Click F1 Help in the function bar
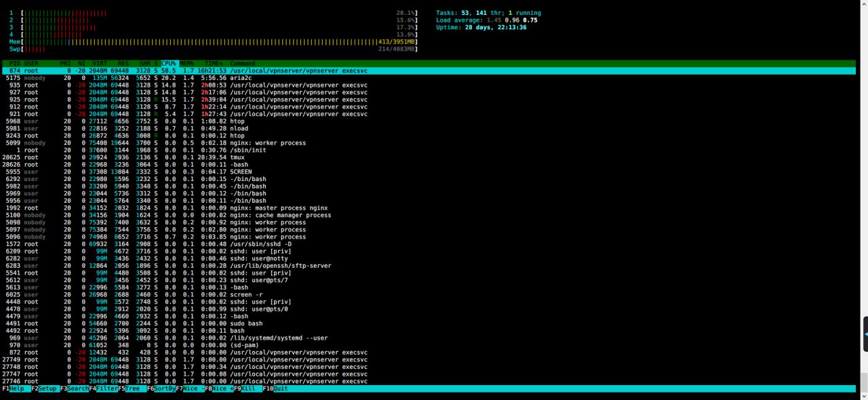 (16, 388)
